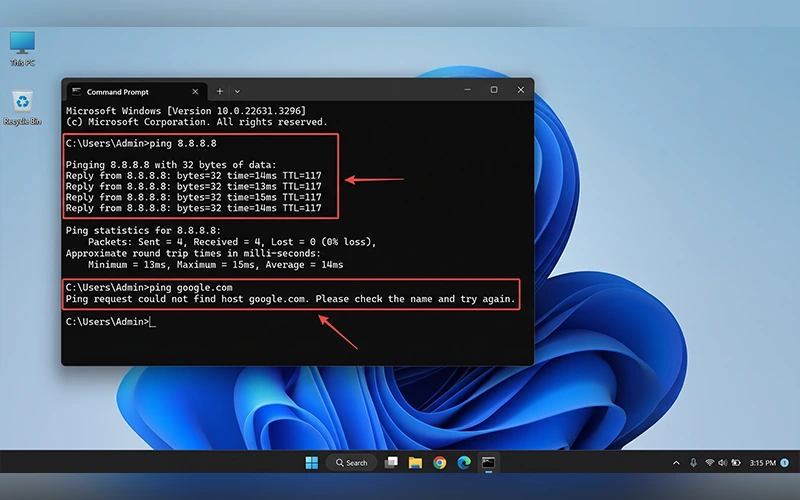Open the Recycle Bin desktop icon
The height and width of the screenshot is (500, 800).
(22, 108)
